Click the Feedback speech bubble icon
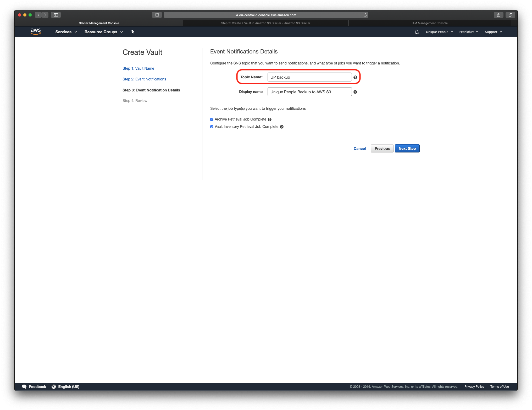Image resolution: width=532 pixels, height=410 pixels. click(24, 387)
